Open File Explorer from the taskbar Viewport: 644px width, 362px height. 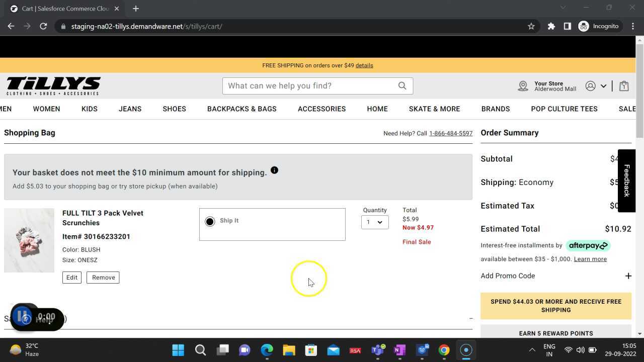pyautogui.click(x=289, y=350)
